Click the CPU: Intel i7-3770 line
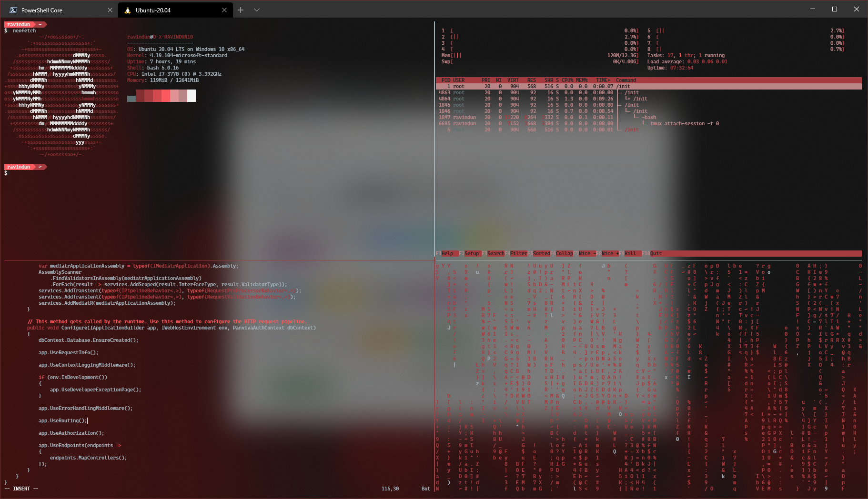 coord(174,74)
